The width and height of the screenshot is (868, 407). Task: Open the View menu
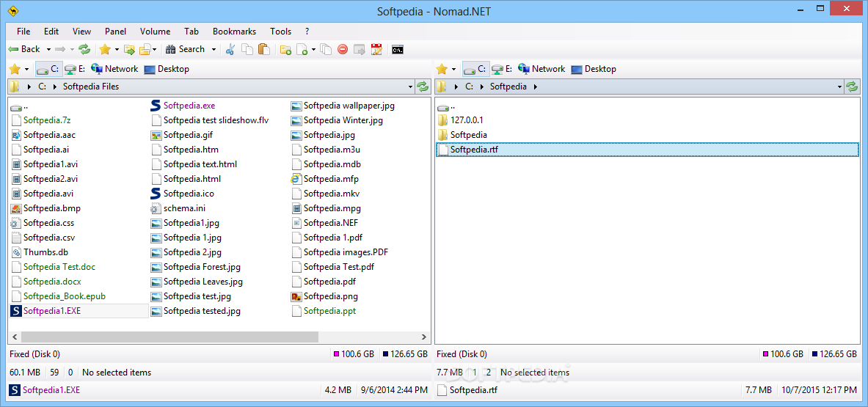click(x=82, y=32)
